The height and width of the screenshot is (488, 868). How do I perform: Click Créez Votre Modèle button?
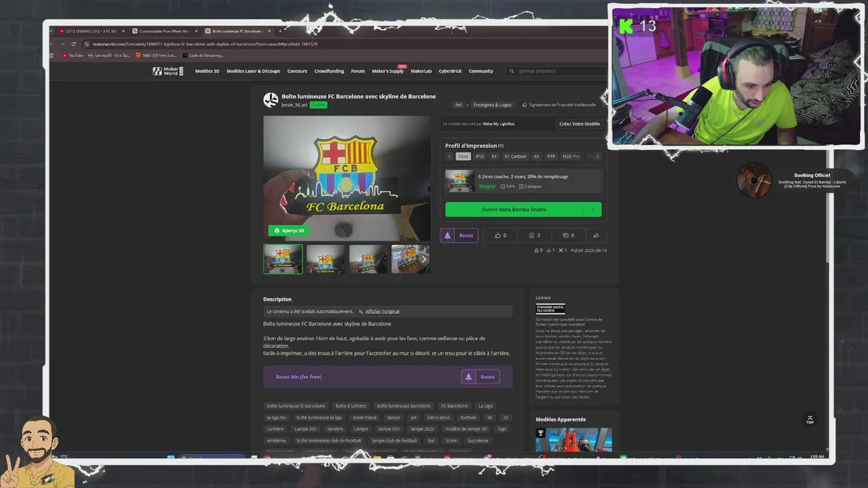click(x=579, y=124)
